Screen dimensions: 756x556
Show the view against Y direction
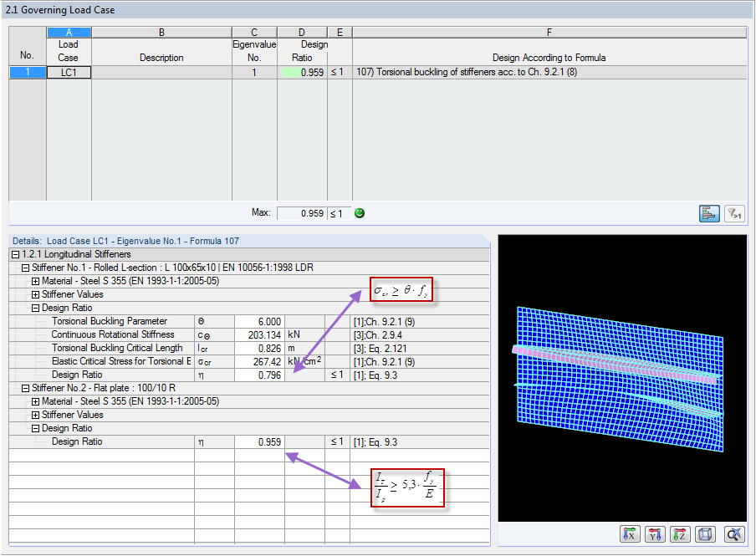point(655,533)
